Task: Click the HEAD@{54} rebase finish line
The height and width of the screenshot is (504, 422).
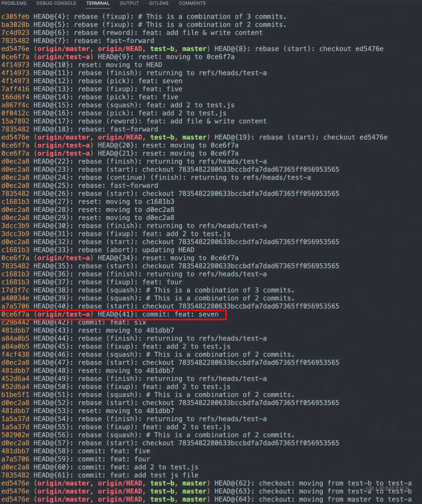Action: click(134, 419)
